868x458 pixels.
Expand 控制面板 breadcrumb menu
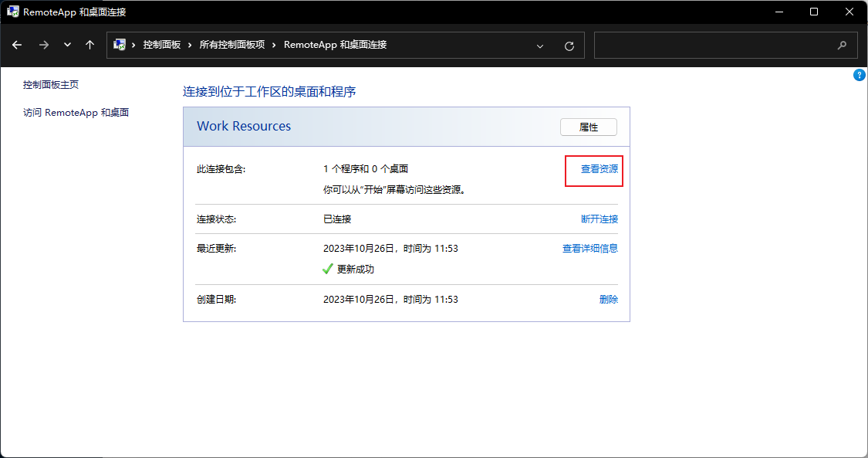click(161, 45)
